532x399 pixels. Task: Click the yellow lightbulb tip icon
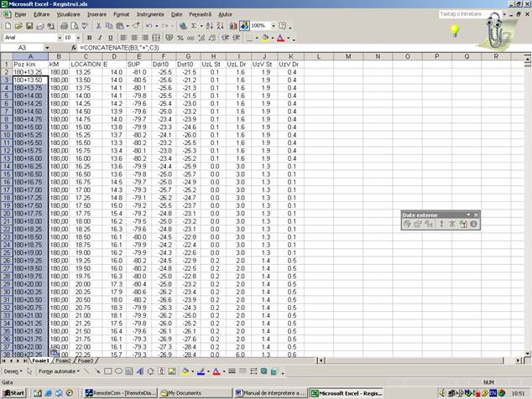[456, 31]
